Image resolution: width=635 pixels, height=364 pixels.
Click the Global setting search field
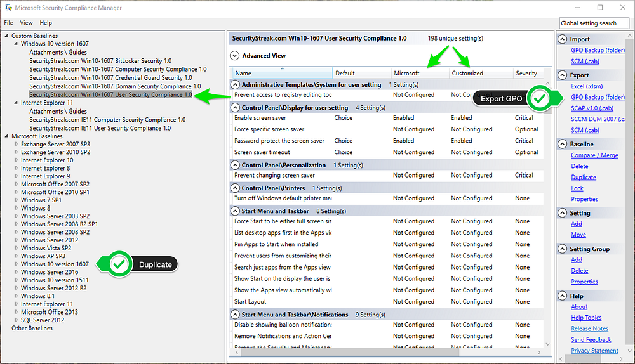[x=594, y=23]
